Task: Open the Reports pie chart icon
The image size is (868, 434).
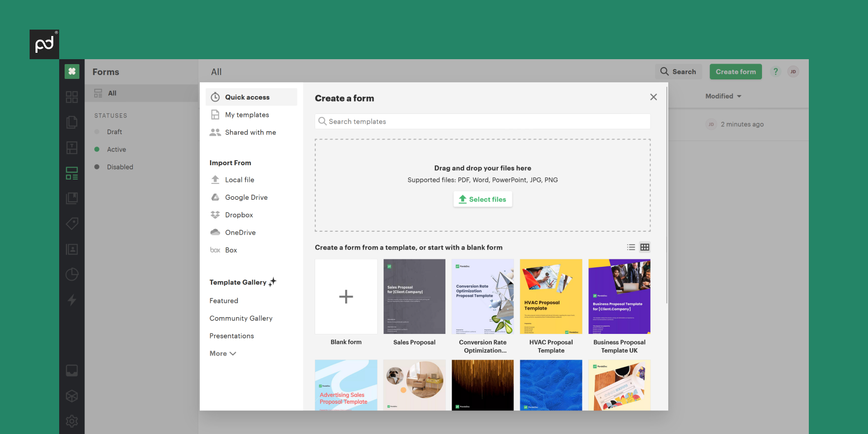Action: coord(72,274)
